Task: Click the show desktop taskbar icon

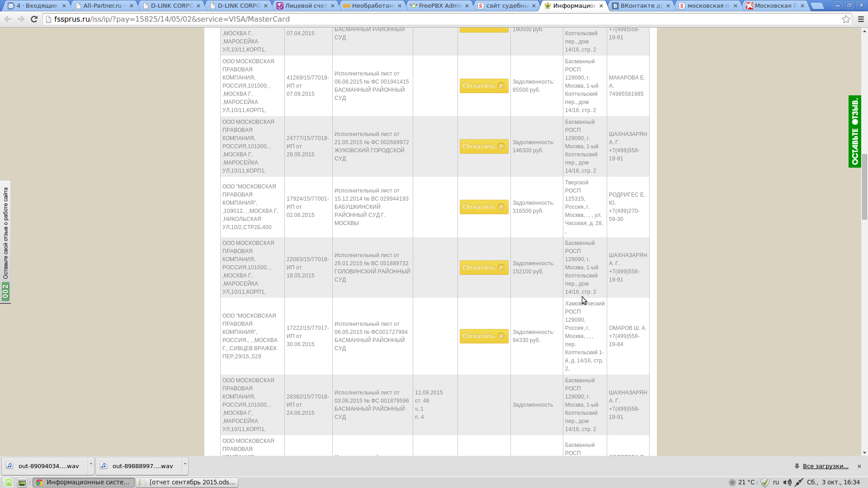Action: point(22,483)
